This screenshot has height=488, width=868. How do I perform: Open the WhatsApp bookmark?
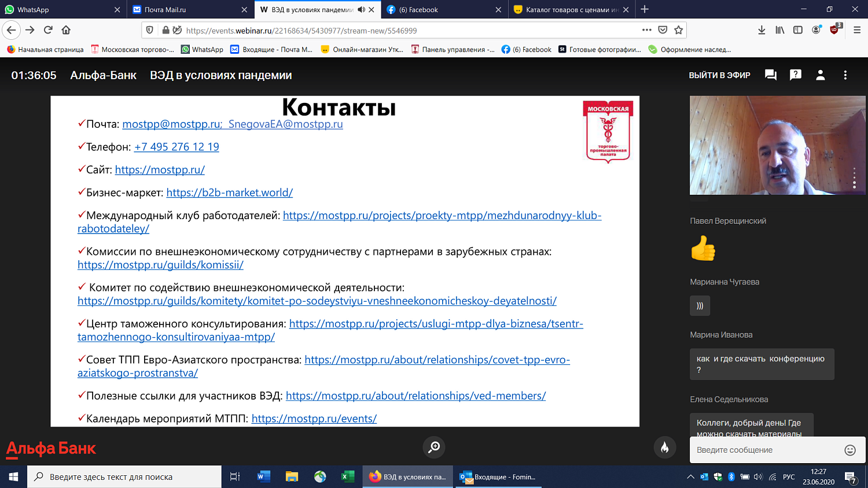pyautogui.click(x=202, y=50)
